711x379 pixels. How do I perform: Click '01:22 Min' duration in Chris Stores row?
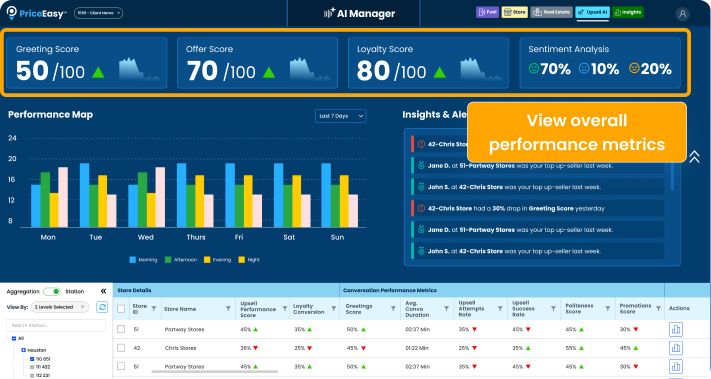(x=417, y=348)
